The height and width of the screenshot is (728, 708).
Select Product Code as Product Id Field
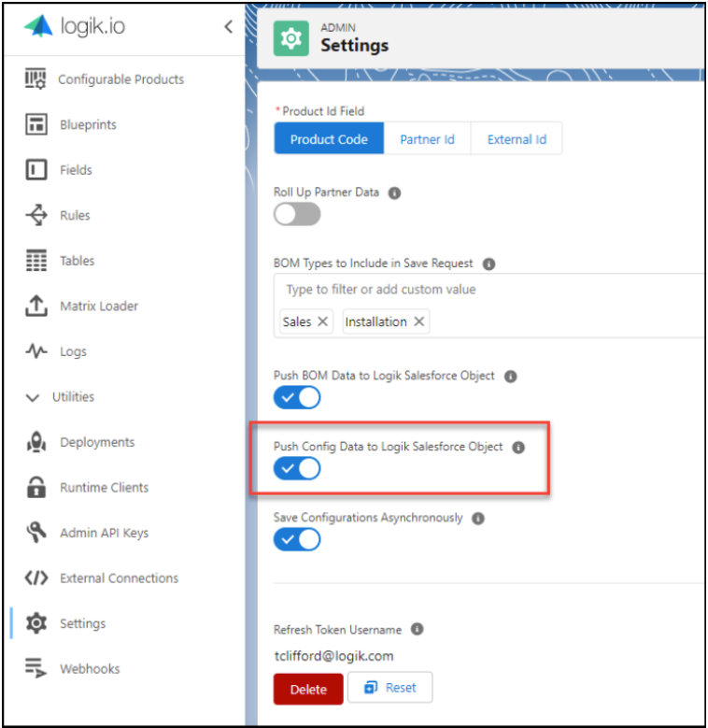tap(329, 139)
